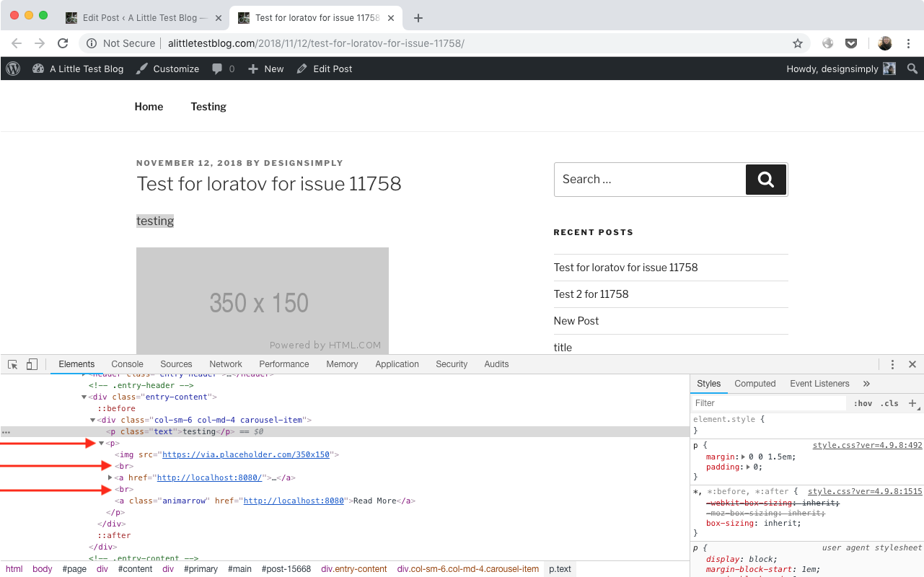Switch to the Audits tab

(496, 364)
